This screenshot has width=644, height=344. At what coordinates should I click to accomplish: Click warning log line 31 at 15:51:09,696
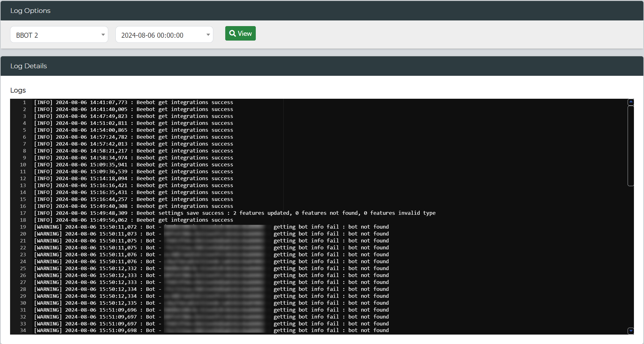(x=211, y=310)
